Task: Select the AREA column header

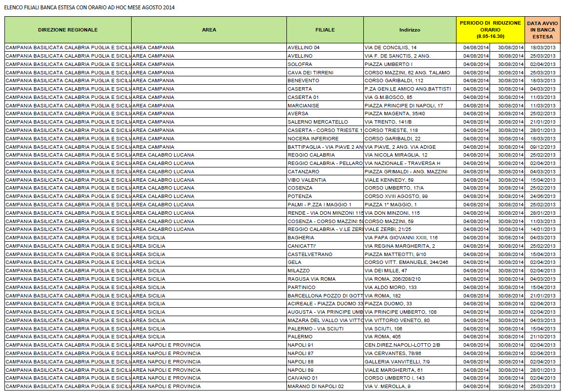Action: click(x=209, y=30)
